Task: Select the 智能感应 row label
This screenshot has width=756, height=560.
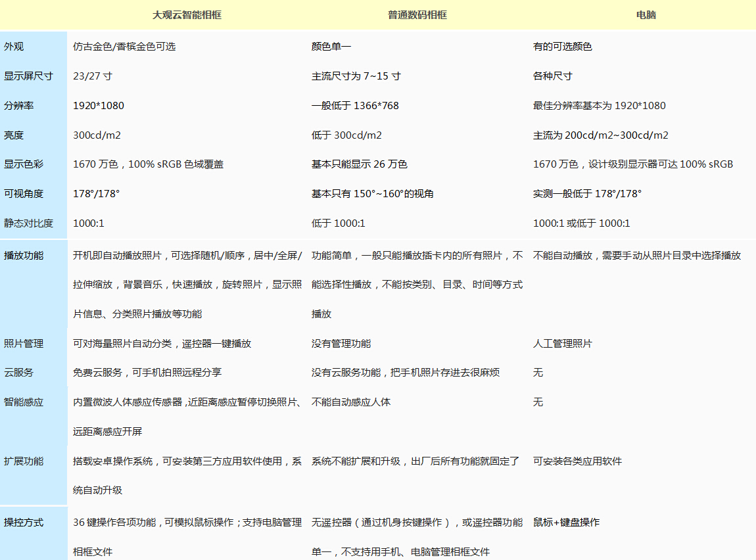Action: (24, 402)
